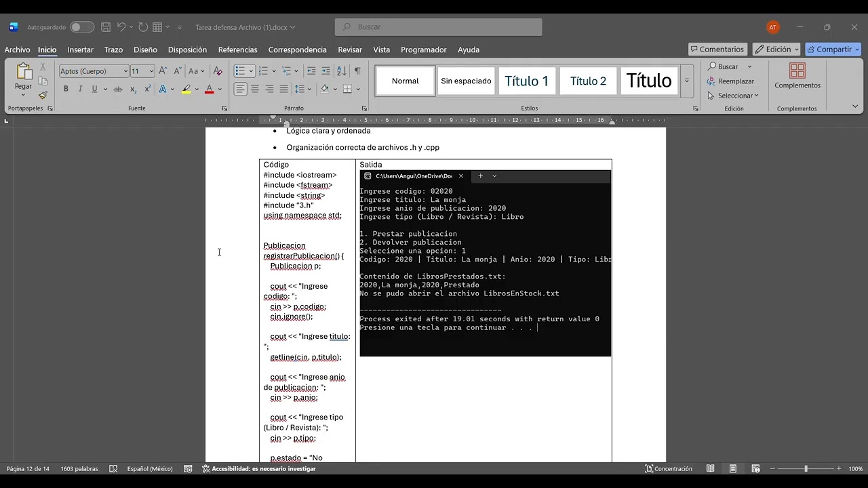Open the Complementos add-ins icon
The height and width of the screenshot is (488, 868).
click(797, 76)
